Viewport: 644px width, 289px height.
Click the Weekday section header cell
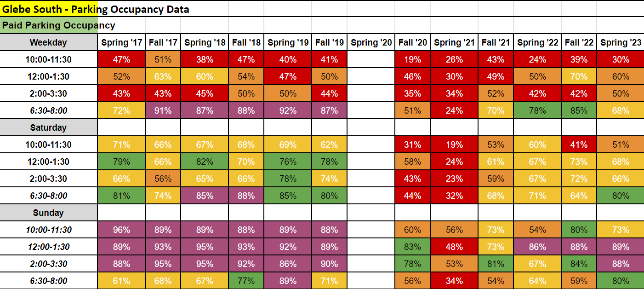point(48,42)
